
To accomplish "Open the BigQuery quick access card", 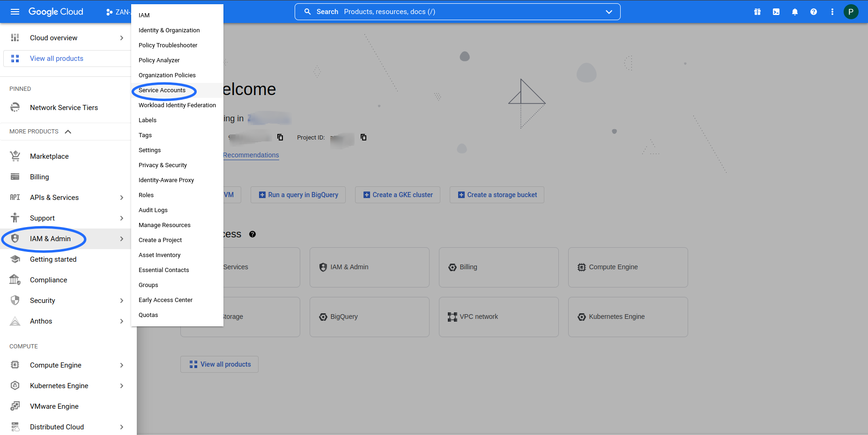I will (370, 317).
